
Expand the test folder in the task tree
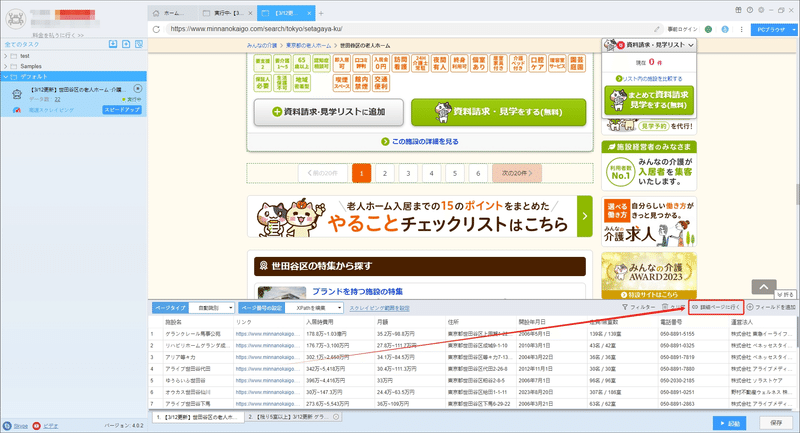pyautogui.click(x=6, y=56)
